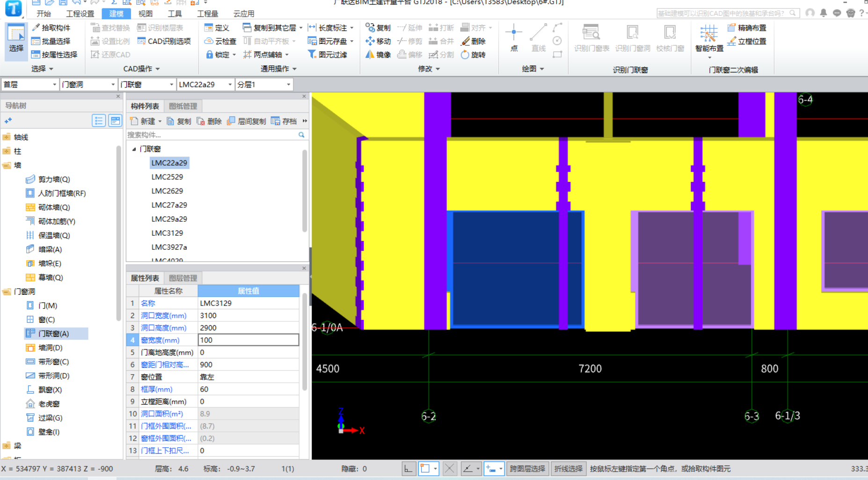The width and height of the screenshot is (868, 480).
Task: Click the 定义 define button
Action: (x=217, y=28)
